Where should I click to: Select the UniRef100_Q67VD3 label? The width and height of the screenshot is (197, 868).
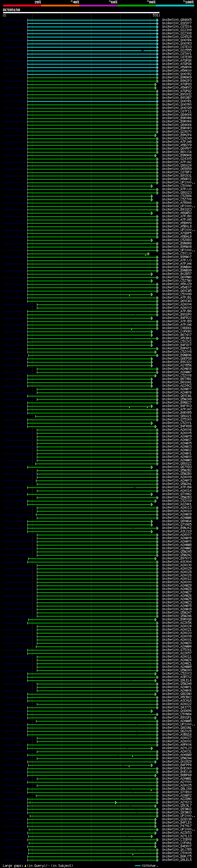click(x=177, y=467)
